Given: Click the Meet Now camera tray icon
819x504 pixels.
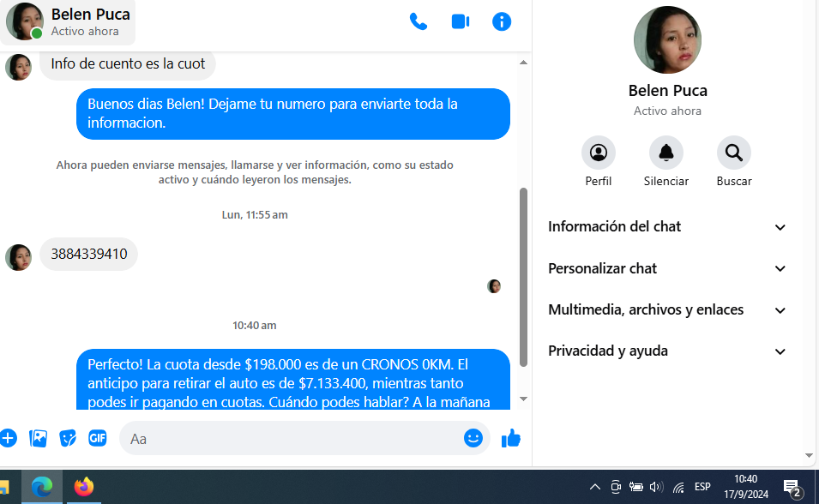Looking at the screenshot, I should pos(616,487).
